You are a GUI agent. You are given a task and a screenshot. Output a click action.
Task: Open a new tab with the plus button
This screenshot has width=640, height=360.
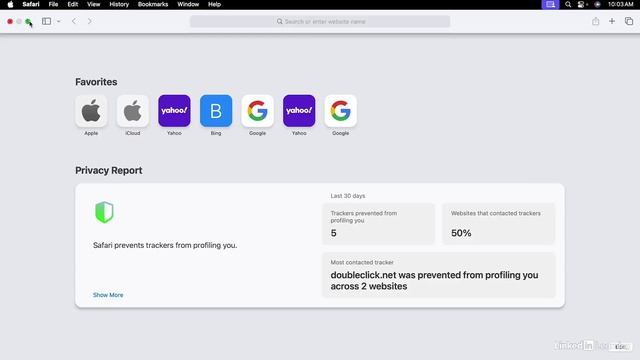612,21
